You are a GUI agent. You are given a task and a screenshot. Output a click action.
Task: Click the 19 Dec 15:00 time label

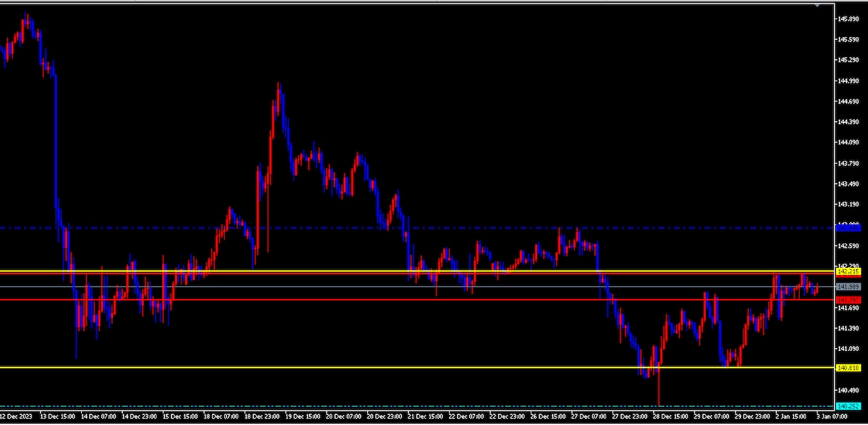point(305,416)
